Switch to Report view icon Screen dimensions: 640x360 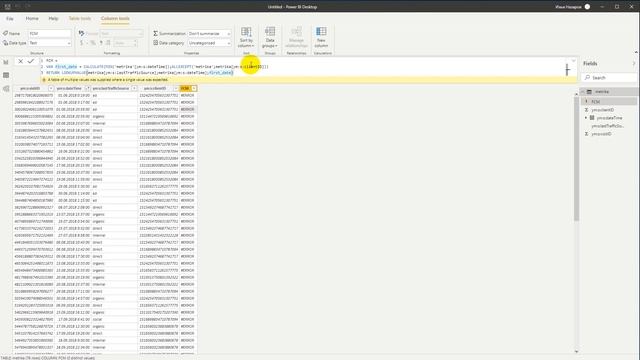6,62
